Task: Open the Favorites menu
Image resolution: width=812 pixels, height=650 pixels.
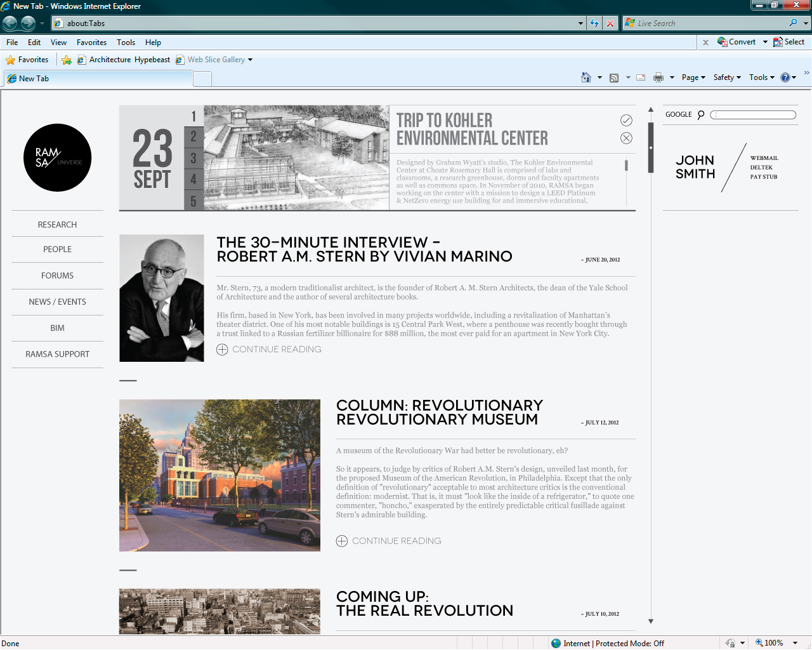Action: [91, 43]
